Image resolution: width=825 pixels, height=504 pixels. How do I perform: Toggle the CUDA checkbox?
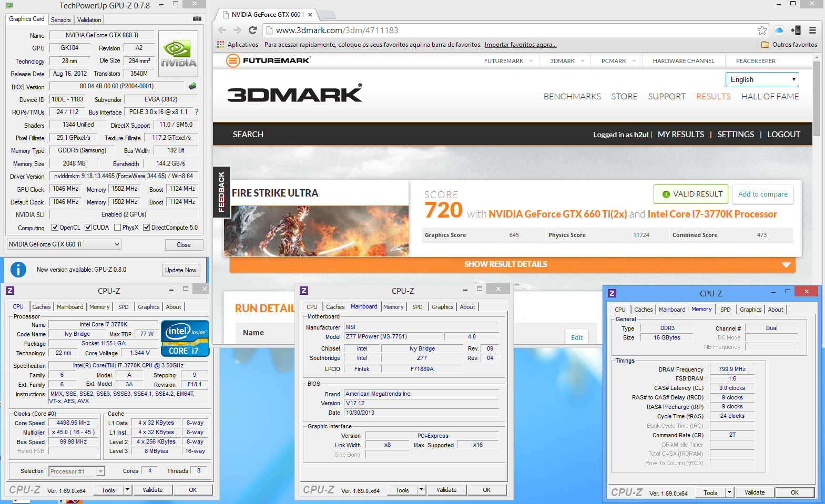[x=88, y=228]
